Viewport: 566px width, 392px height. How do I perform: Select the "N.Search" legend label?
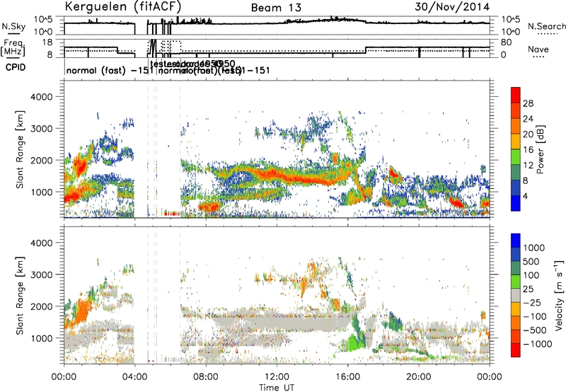click(546, 26)
